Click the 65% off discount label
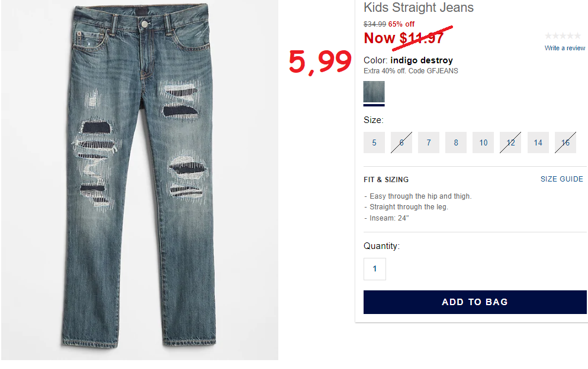The image size is (588, 369). point(401,24)
